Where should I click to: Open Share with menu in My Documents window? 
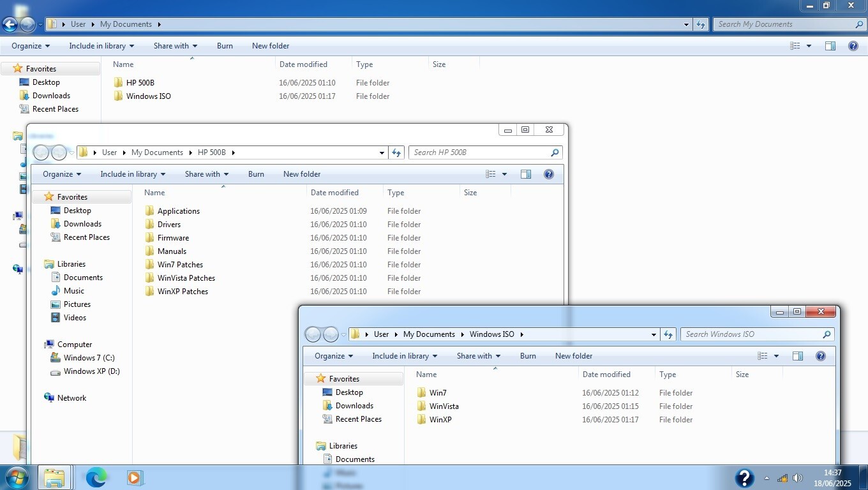point(176,46)
